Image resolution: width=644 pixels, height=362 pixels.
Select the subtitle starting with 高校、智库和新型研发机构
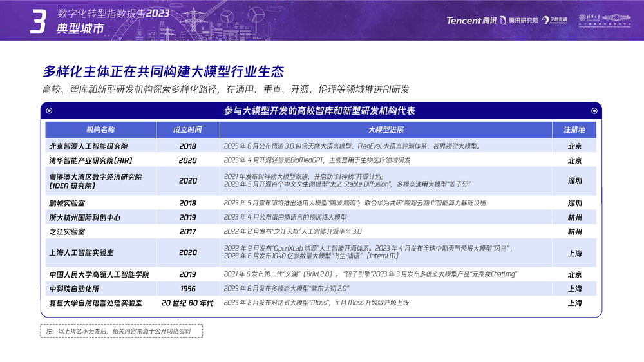pos(226,89)
